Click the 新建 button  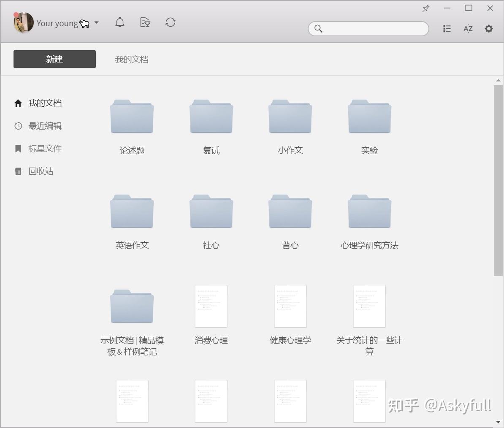tap(54, 59)
